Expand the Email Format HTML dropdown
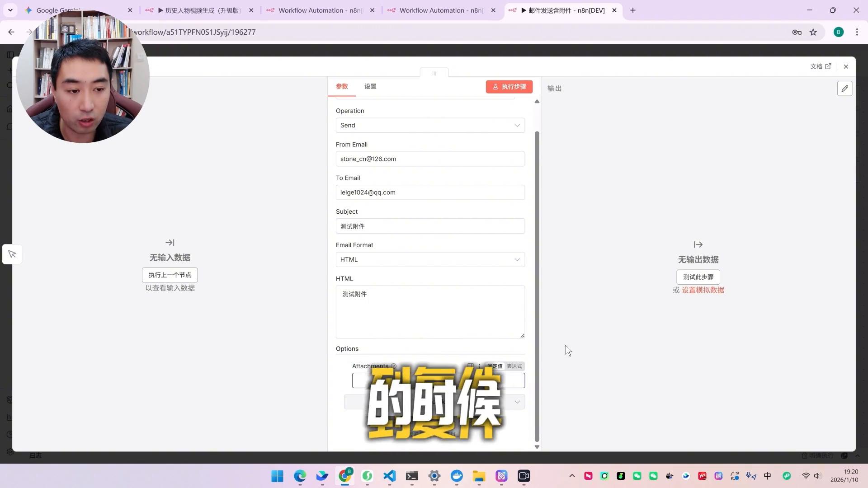868x488 pixels. (x=430, y=259)
